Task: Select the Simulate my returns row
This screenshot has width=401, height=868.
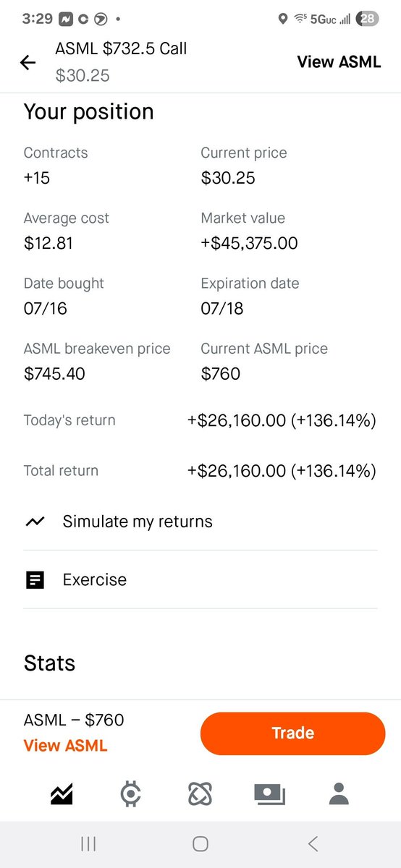Action: click(200, 522)
